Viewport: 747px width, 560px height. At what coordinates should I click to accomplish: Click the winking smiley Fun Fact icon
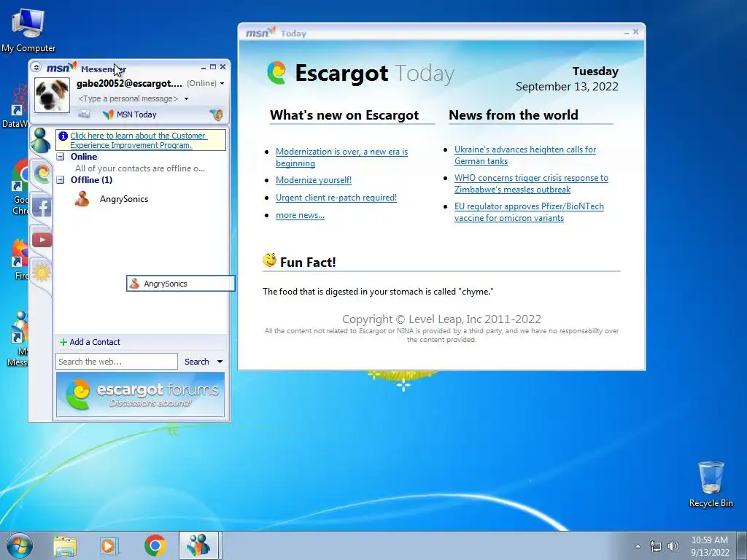pyautogui.click(x=270, y=260)
